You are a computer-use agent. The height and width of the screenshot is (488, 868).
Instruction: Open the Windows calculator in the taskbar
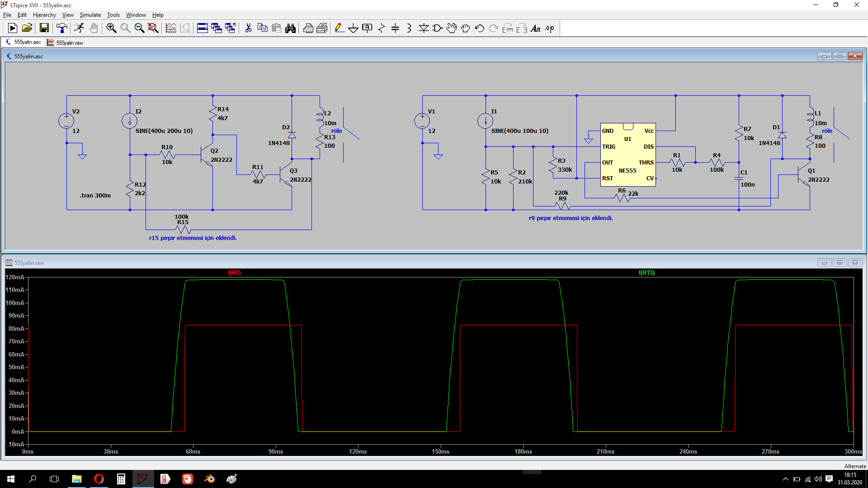click(x=121, y=479)
